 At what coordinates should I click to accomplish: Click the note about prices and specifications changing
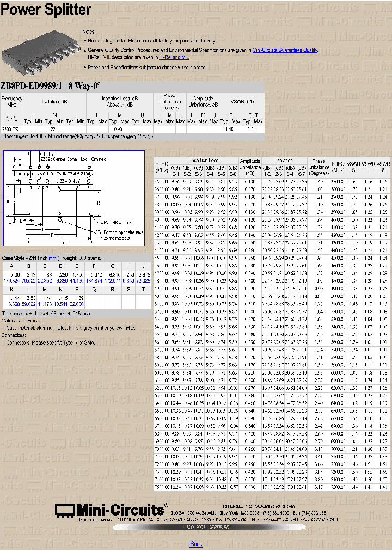(147, 68)
